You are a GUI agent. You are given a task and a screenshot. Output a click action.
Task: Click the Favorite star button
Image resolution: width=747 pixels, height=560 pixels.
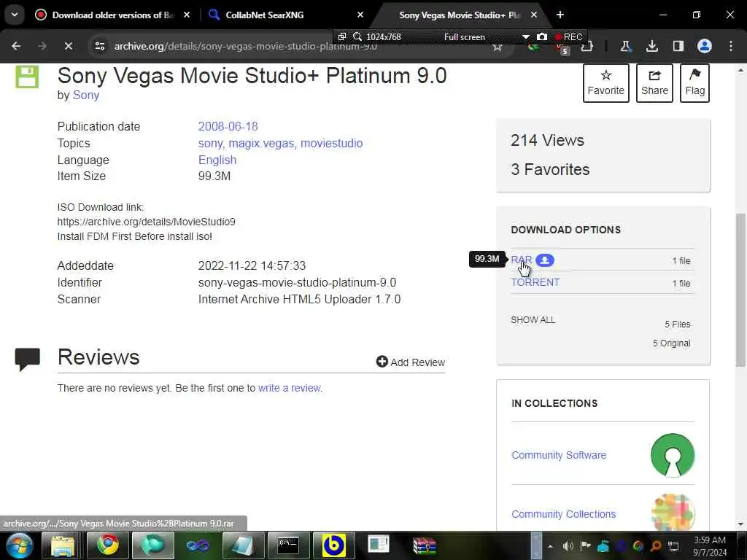pos(606,83)
